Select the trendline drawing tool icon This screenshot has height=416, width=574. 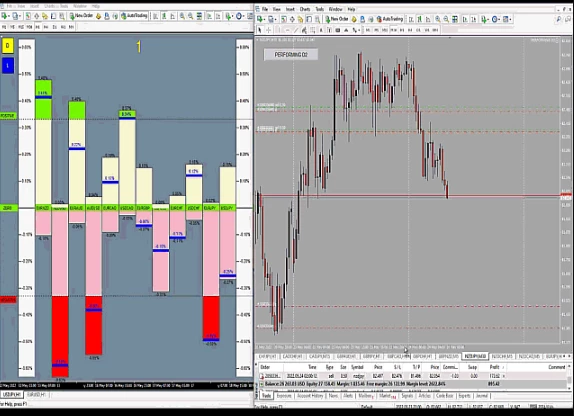pos(296,30)
